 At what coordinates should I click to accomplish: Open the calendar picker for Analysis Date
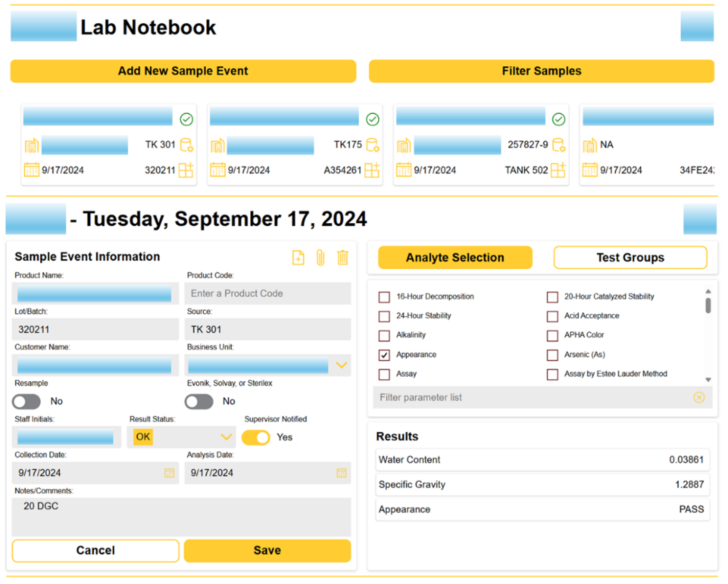341,473
